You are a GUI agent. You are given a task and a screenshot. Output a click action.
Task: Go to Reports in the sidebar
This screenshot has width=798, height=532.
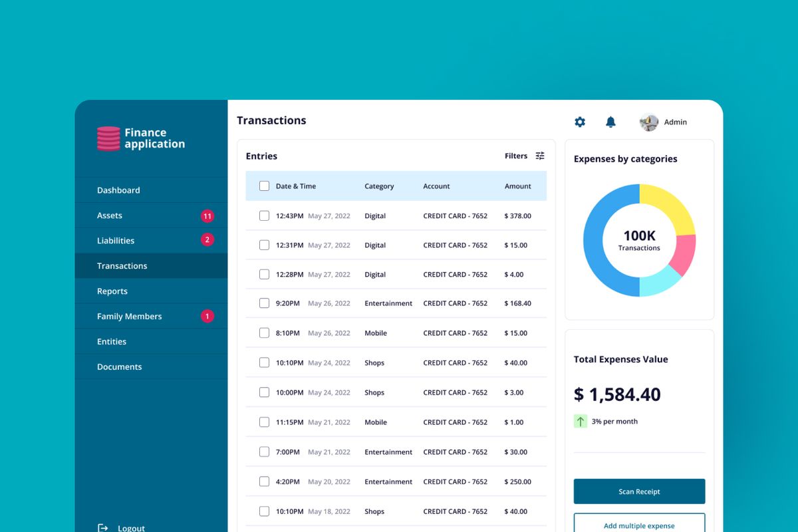(x=112, y=291)
